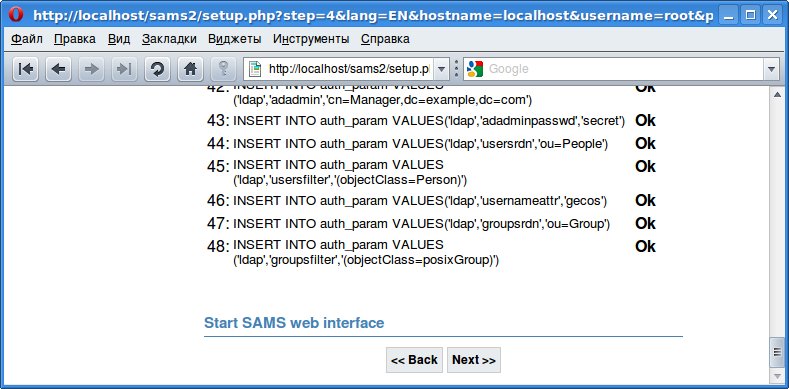Click the Wand password key icon
The height and width of the screenshot is (389, 789).
(x=223, y=69)
